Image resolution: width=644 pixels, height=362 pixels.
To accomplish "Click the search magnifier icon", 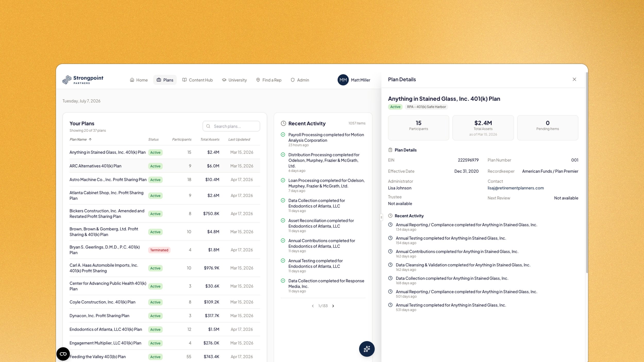I will click(x=208, y=126).
